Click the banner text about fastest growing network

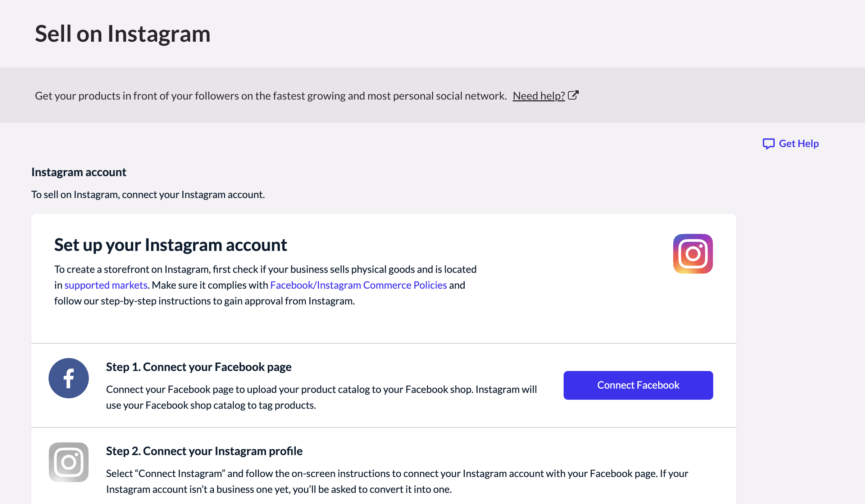270,96
